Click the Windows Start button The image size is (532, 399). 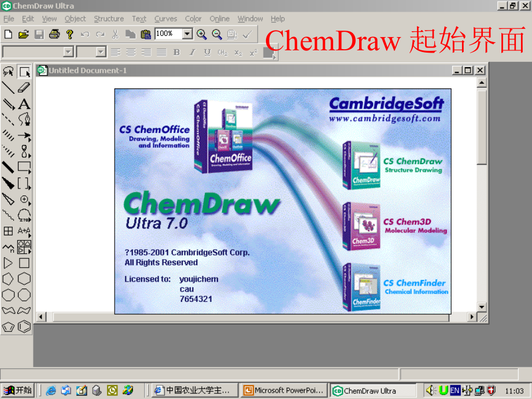coord(17,390)
